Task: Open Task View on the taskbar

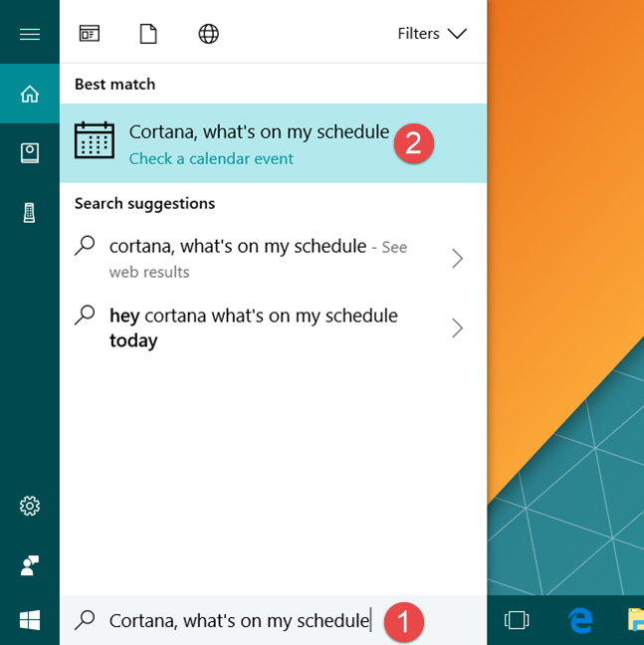Action: click(517, 620)
